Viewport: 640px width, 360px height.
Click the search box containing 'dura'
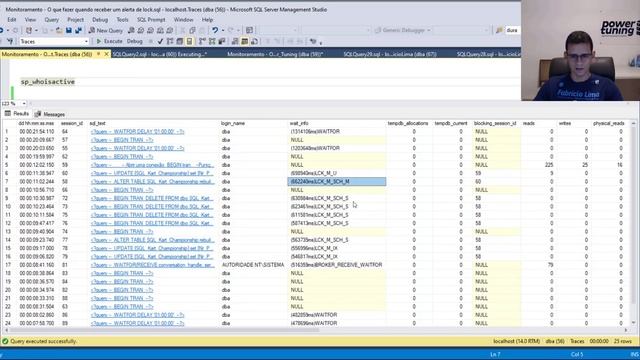513,30
